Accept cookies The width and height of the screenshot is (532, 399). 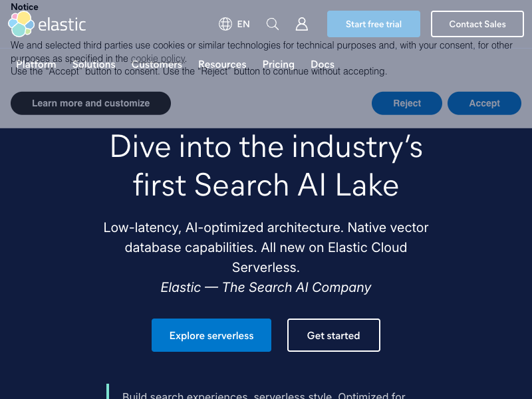coord(485,103)
